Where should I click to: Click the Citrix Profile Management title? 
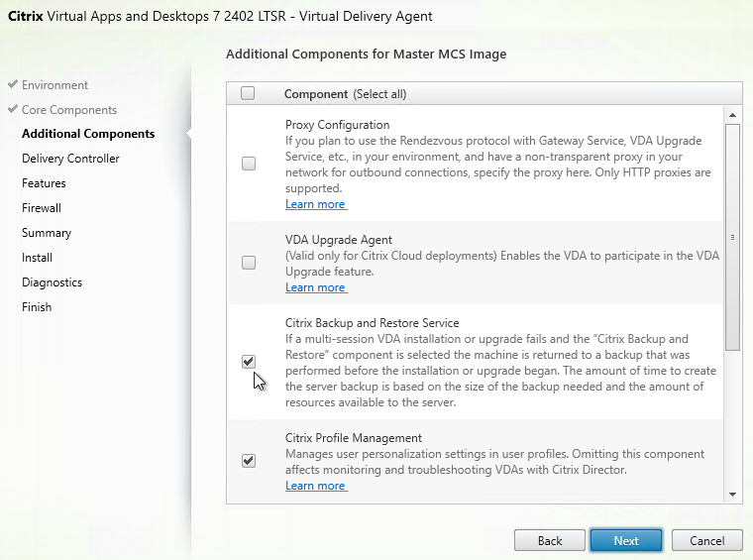pos(354,438)
